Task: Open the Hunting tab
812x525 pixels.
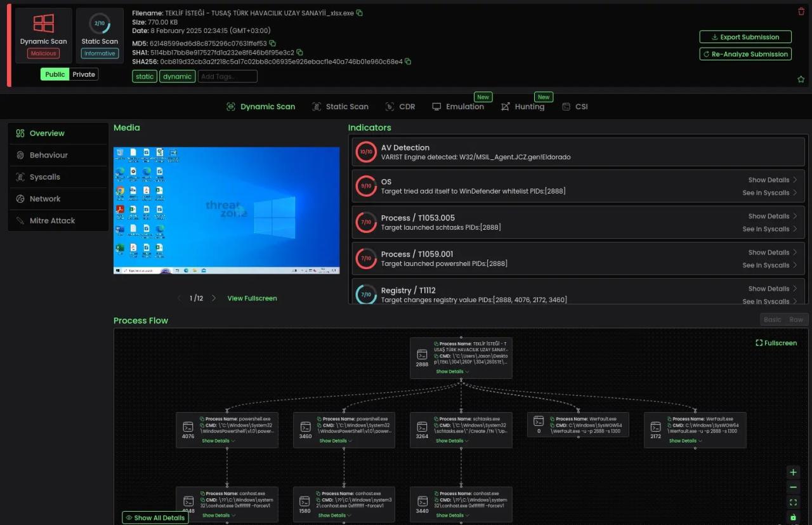Action: [528, 107]
